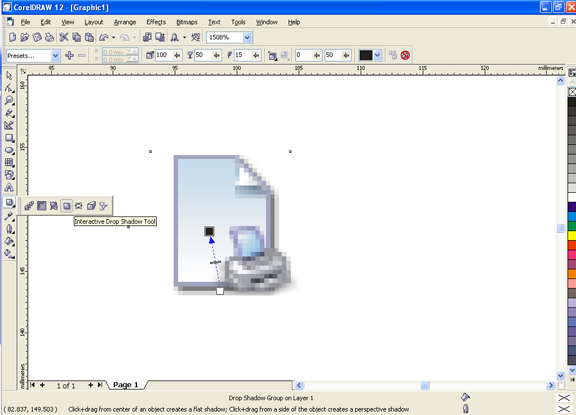This screenshot has height=415, width=576.
Task: Click the Application Launcher icon
Action: pos(174,37)
